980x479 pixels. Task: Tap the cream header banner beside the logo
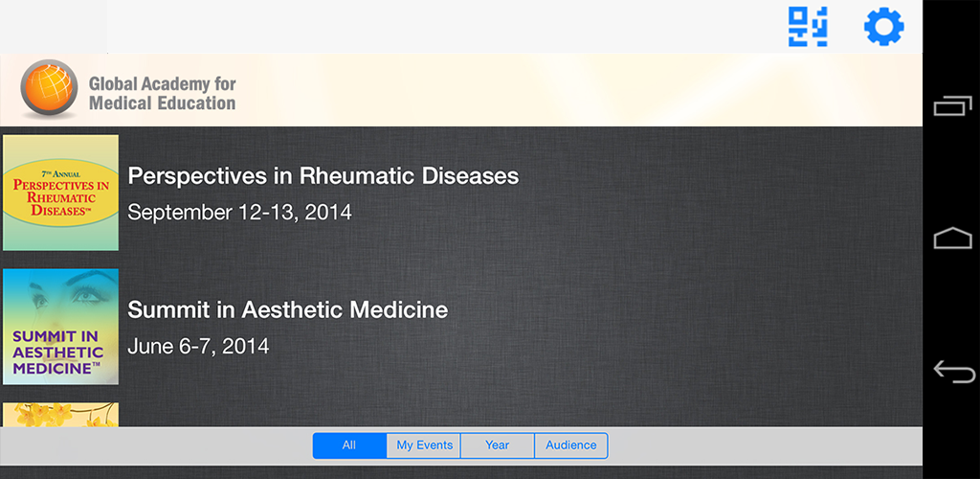point(574,90)
